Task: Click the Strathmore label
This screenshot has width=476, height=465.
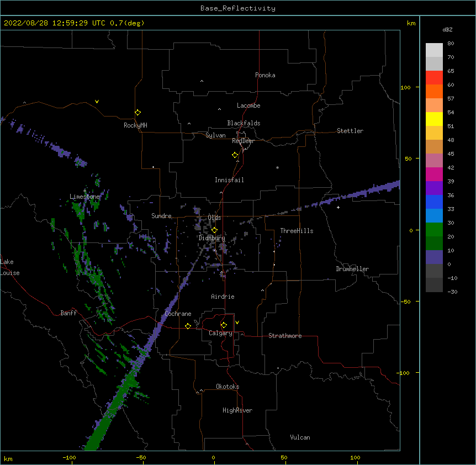Action: coord(285,336)
